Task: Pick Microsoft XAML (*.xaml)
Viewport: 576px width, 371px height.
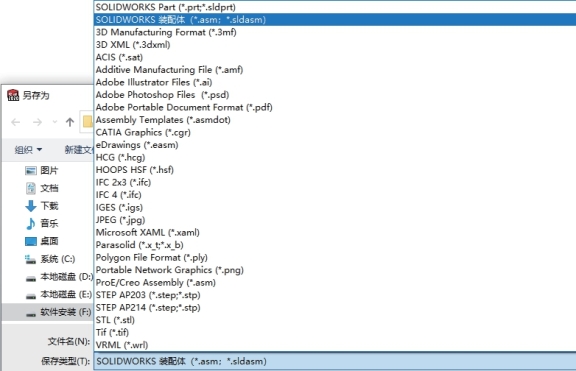Action: tap(335, 232)
